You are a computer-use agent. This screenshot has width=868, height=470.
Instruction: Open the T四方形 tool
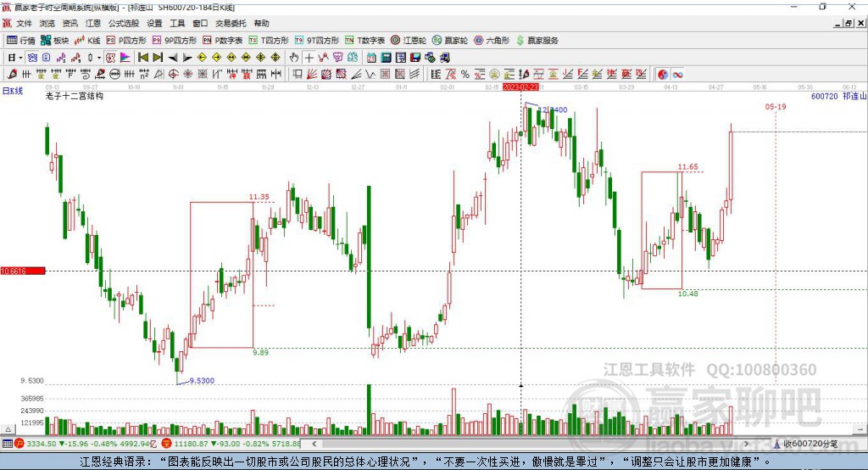tap(269, 41)
